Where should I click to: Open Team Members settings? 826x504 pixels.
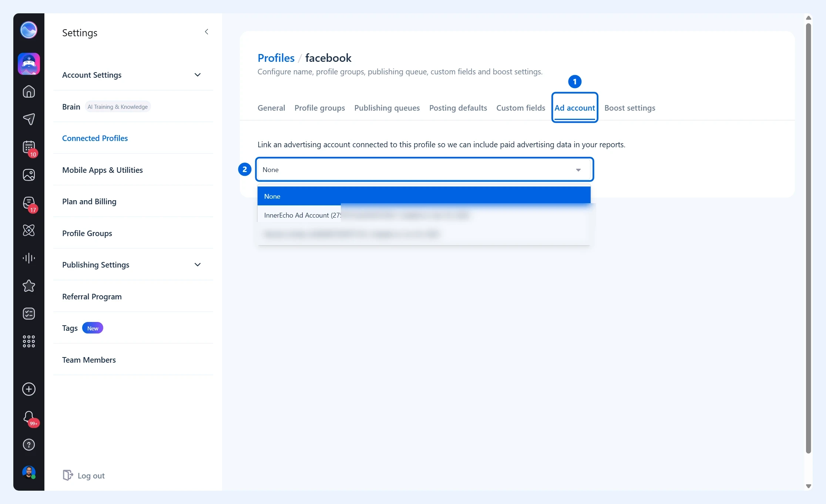pos(133,360)
